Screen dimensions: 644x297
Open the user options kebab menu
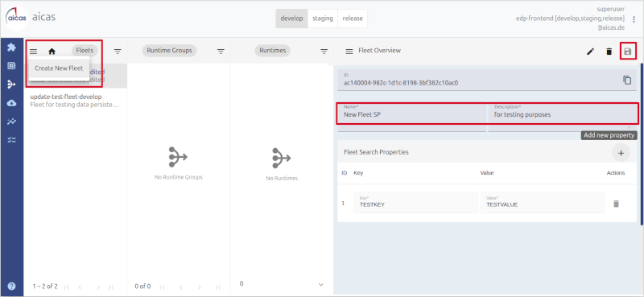[634, 19]
